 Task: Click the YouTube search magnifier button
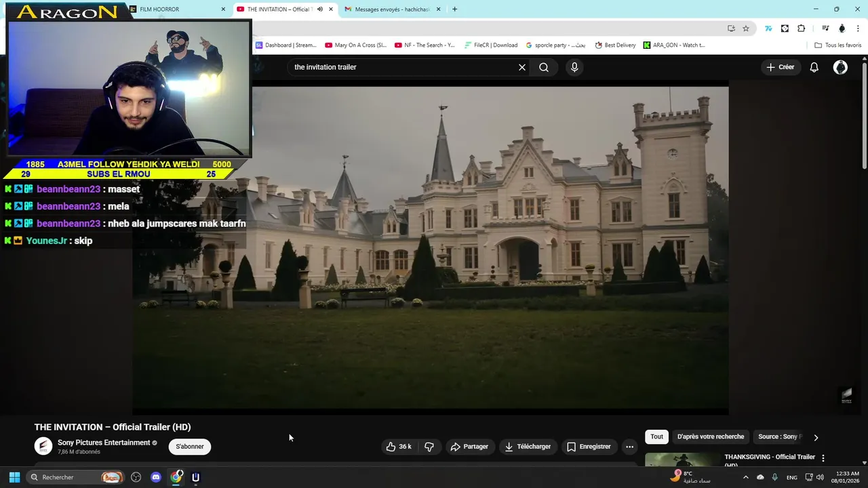(544, 67)
